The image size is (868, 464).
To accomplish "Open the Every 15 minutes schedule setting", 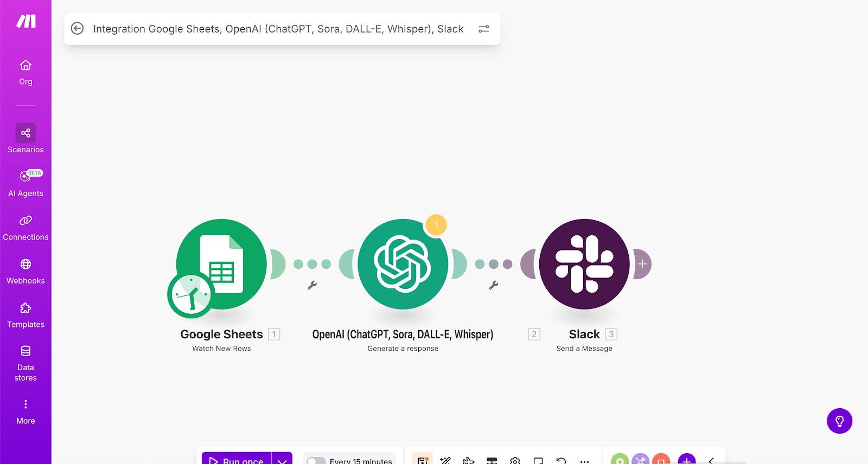I will coord(361,461).
